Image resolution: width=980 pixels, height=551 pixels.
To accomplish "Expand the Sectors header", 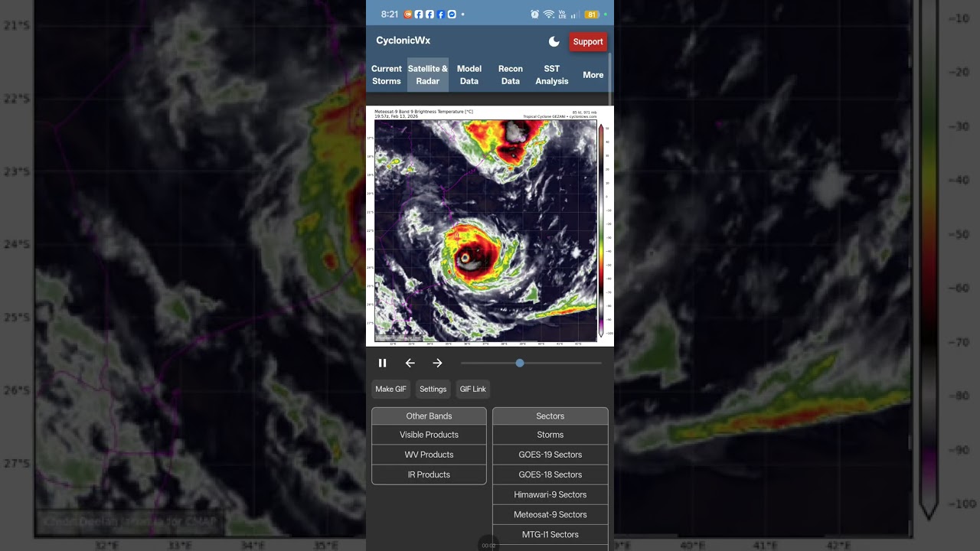I will coord(550,416).
